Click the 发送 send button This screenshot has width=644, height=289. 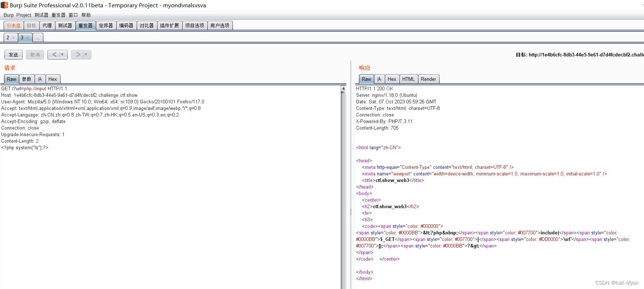(x=13, y=55)
